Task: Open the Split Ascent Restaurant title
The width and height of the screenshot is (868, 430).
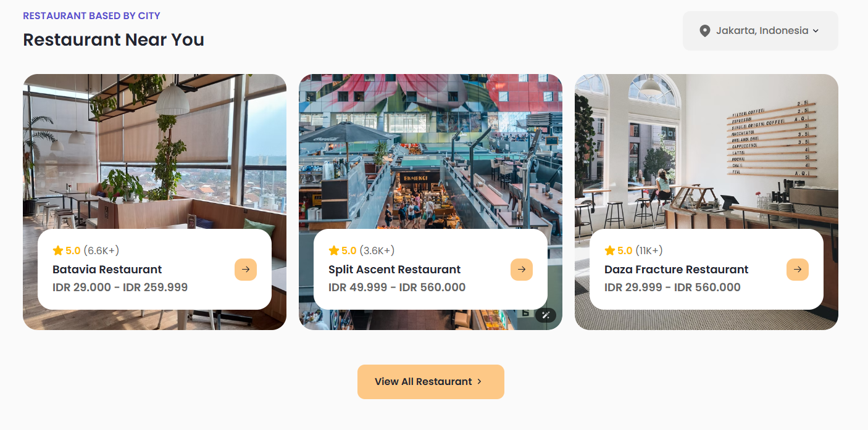Action: coord(394,270)
